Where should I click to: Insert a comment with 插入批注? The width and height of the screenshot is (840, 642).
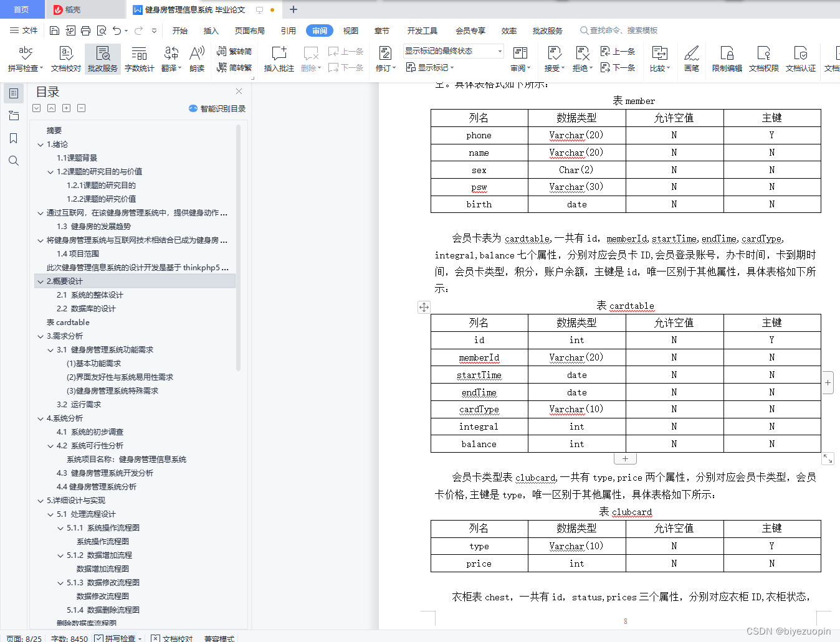[279, 59]
